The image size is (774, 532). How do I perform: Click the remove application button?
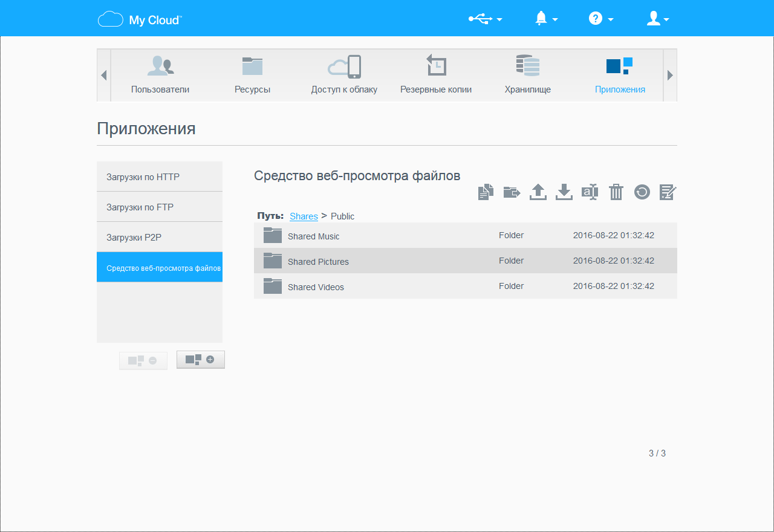pyautogui.click(x=143, y=360)
